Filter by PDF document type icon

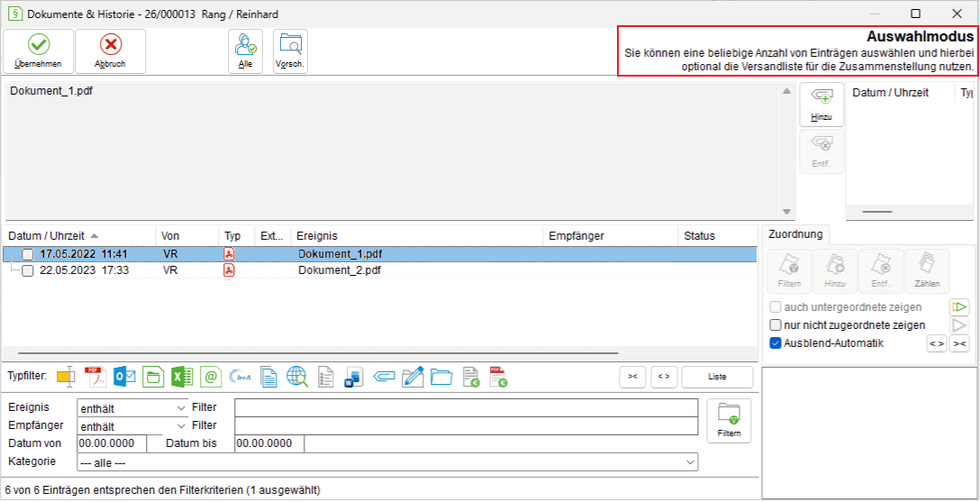(x=95, y=377)
